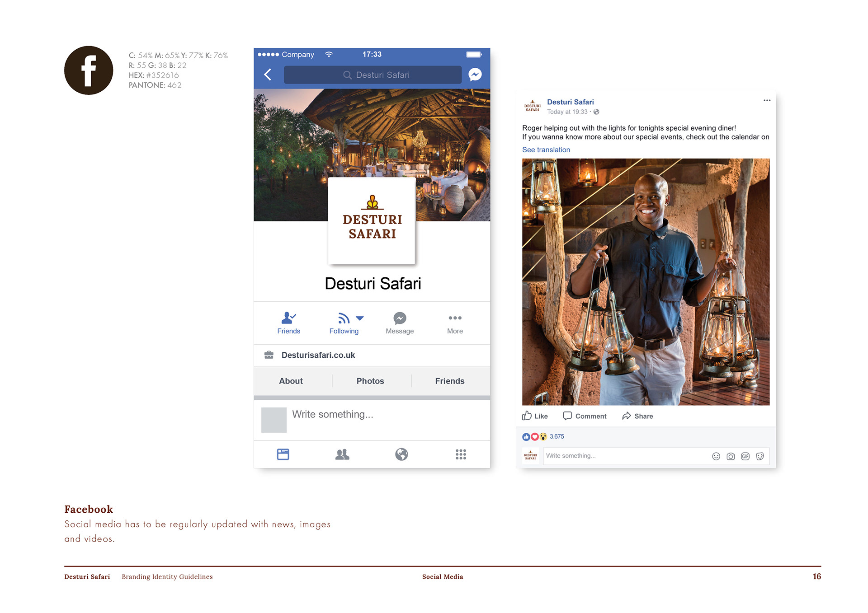This screenshot has height=613, width=868.
Task: Click the Desturi Safari search field
Action: 373,75
